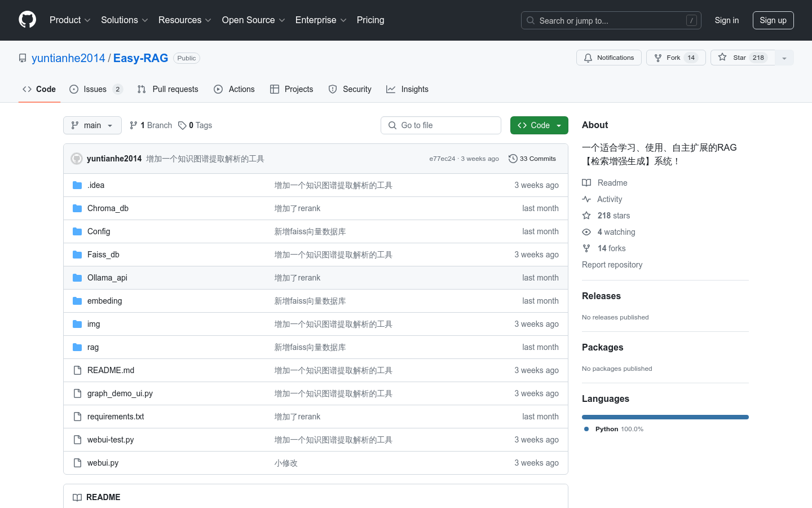Screen dimensions: 812x508
Task: Click the Config folder icon
Action: click(77, 231)
